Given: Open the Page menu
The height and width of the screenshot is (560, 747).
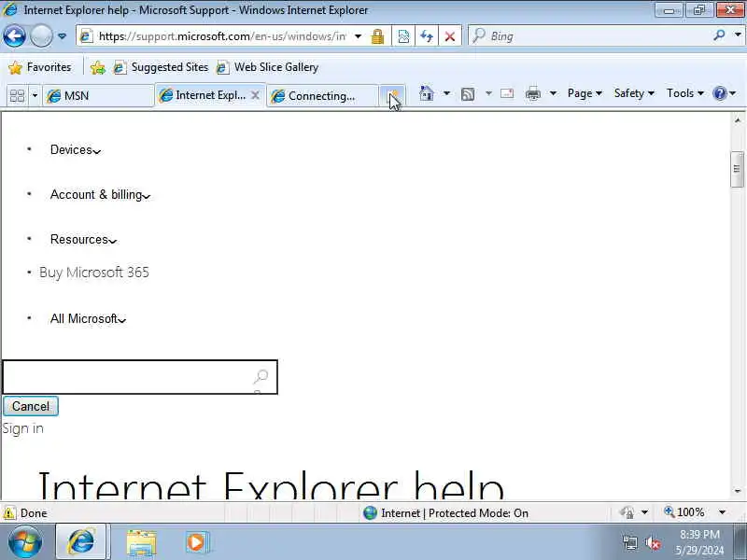Looking at the screenshot, I should click(585, 93).
